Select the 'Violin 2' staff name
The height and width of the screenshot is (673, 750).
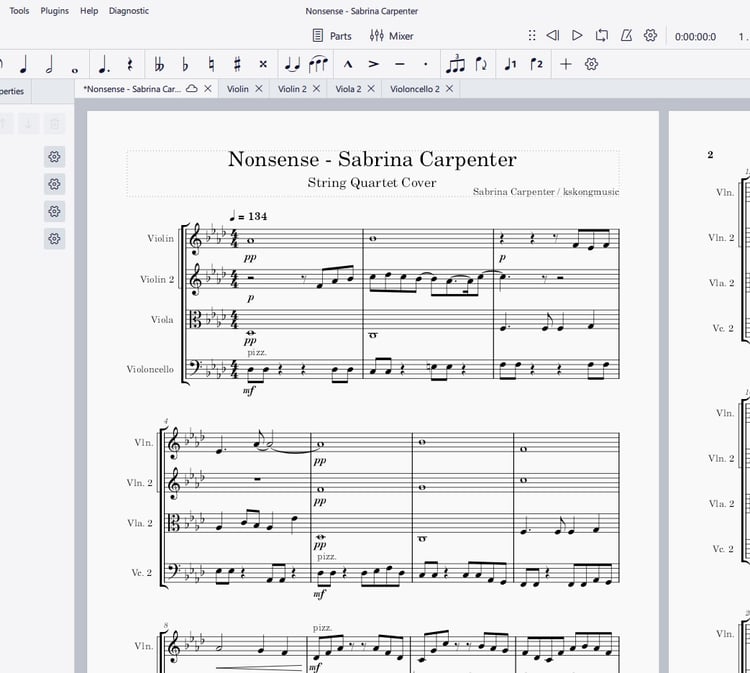[x=157, y=279]
